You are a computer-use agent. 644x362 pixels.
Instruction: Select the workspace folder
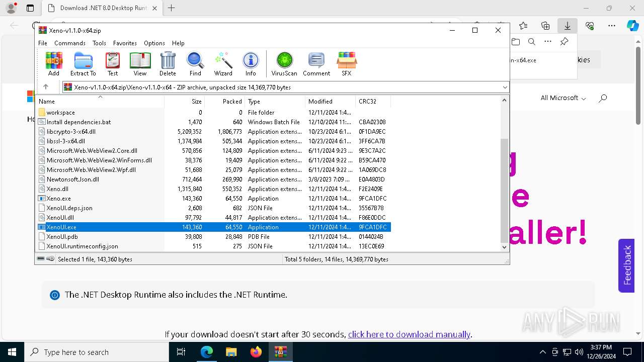(60, 113)
